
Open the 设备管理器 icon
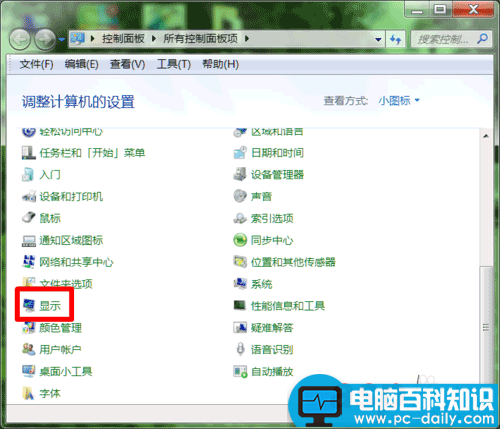pos(240,175)
